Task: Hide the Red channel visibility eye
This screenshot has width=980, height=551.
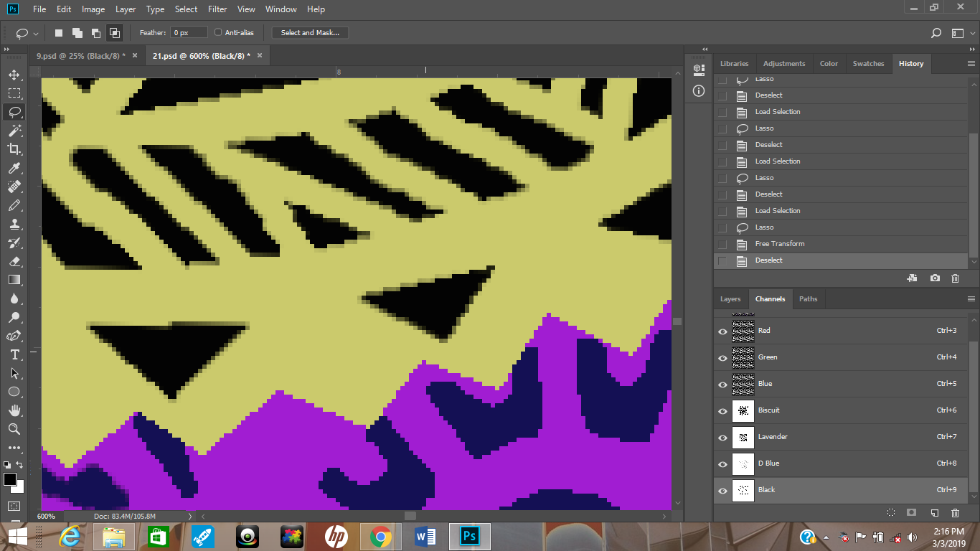Action: [x=722, y=331]
